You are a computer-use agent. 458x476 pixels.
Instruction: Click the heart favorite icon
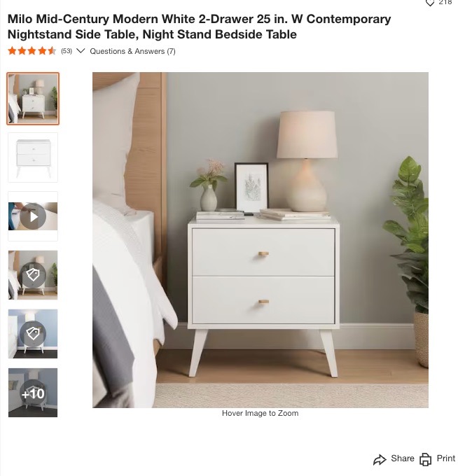429,3
